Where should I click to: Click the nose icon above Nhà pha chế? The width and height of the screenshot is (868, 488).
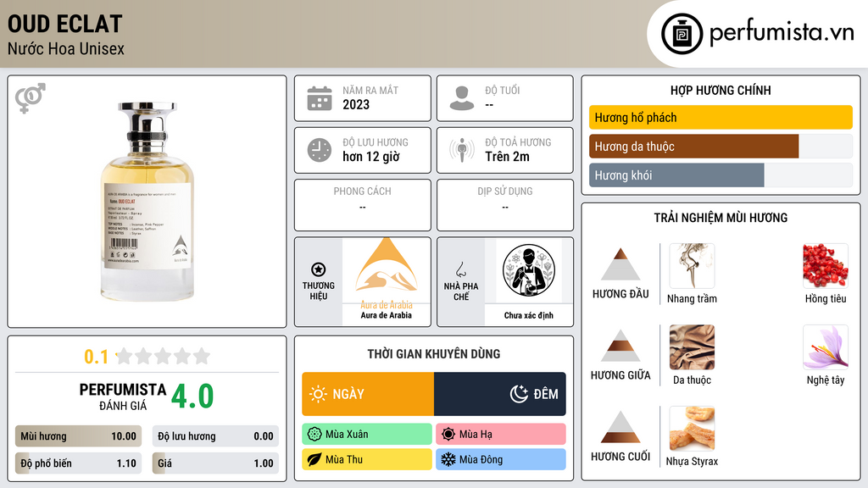460,269
